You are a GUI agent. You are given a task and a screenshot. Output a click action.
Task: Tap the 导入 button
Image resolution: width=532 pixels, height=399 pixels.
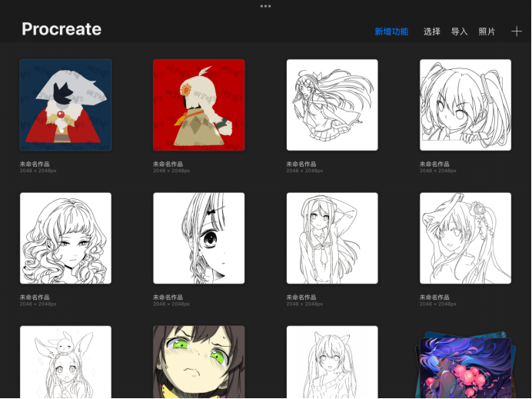click(460, 32)
